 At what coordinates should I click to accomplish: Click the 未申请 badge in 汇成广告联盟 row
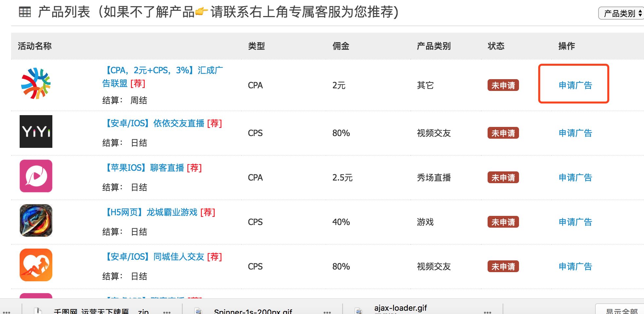point(503,85)
